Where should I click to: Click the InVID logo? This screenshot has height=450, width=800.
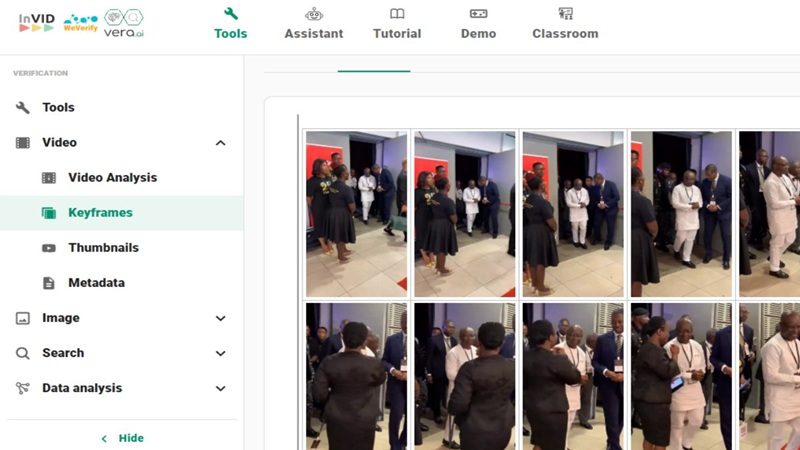click(x=36, y=22)
